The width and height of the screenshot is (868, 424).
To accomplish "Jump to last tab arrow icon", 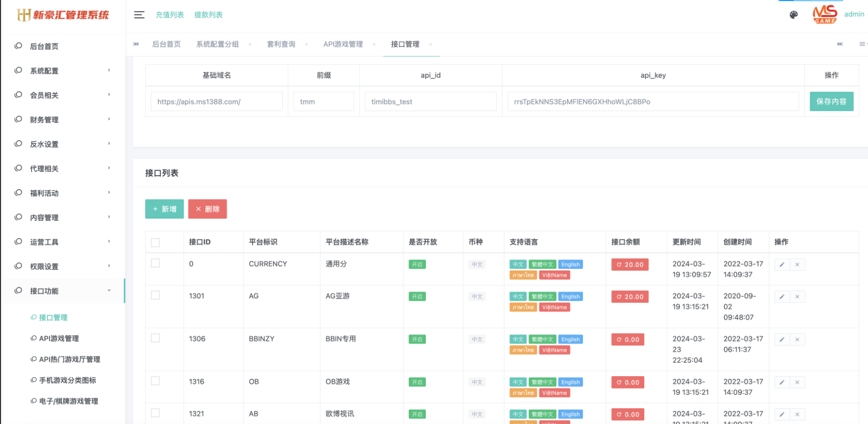I will [x=840, y=44].
